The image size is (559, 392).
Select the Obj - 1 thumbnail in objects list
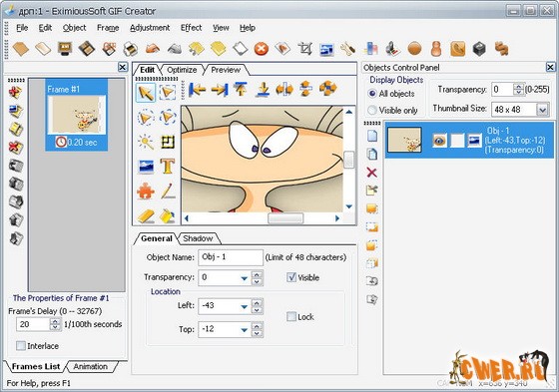(404, 140)
